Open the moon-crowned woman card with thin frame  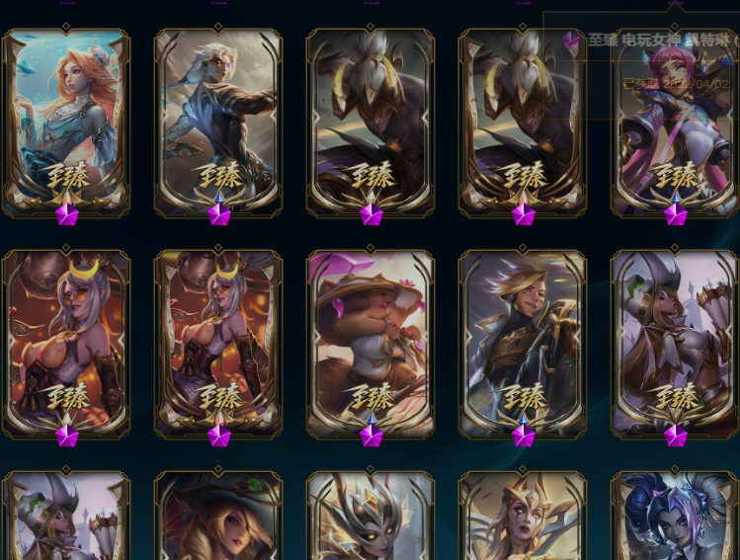66,343
